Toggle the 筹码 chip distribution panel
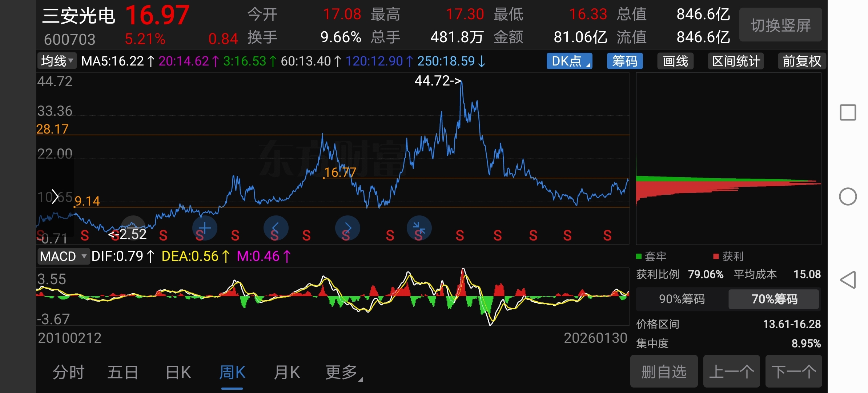The width and height of the screenshot is (868, 393). 624,61
